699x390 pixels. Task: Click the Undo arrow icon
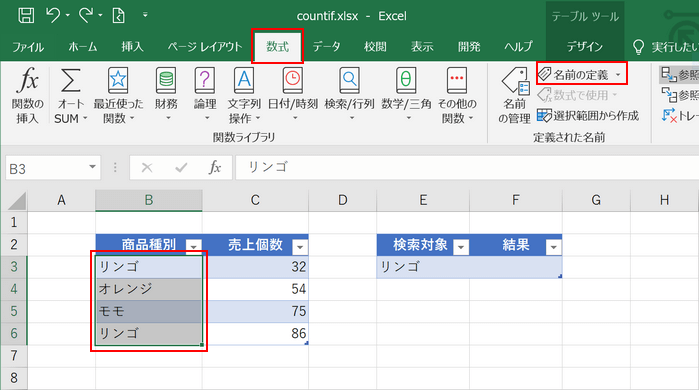coord(53,16)
